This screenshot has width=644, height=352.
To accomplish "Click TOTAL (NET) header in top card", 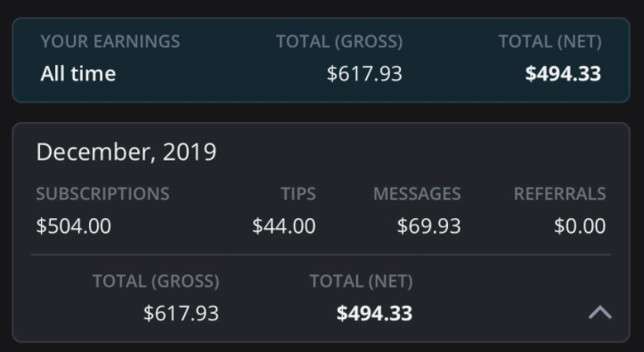I will pyautogui.click(x=550, y=42).
